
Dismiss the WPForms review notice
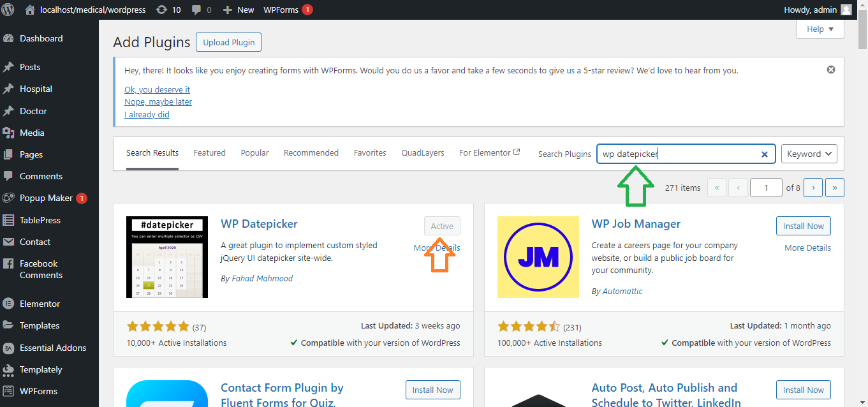[830, 70]
